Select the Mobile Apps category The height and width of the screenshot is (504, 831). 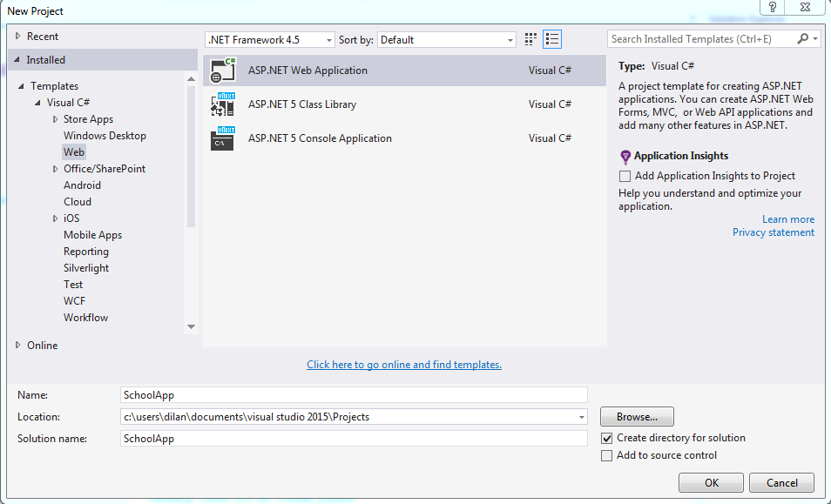coord(92,234)
